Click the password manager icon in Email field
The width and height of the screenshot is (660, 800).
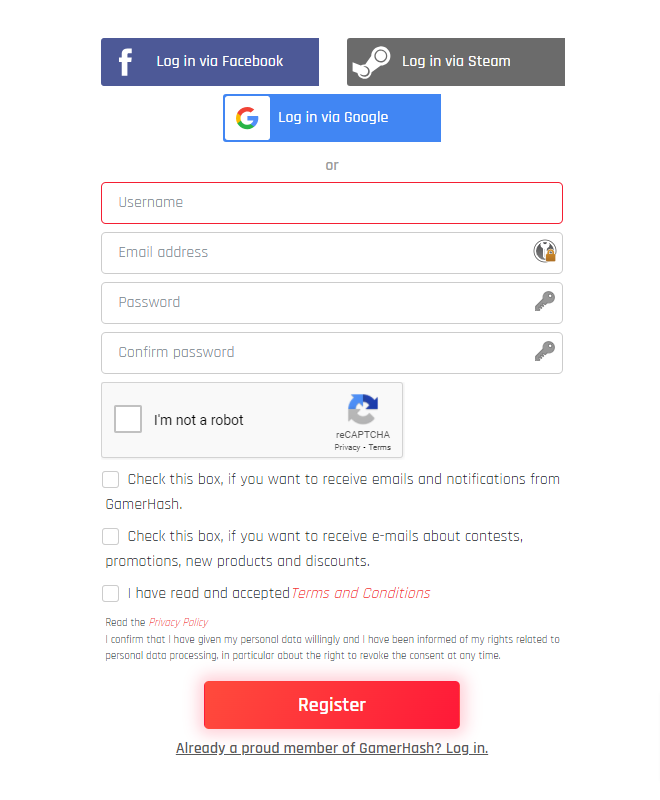(545, 252)
